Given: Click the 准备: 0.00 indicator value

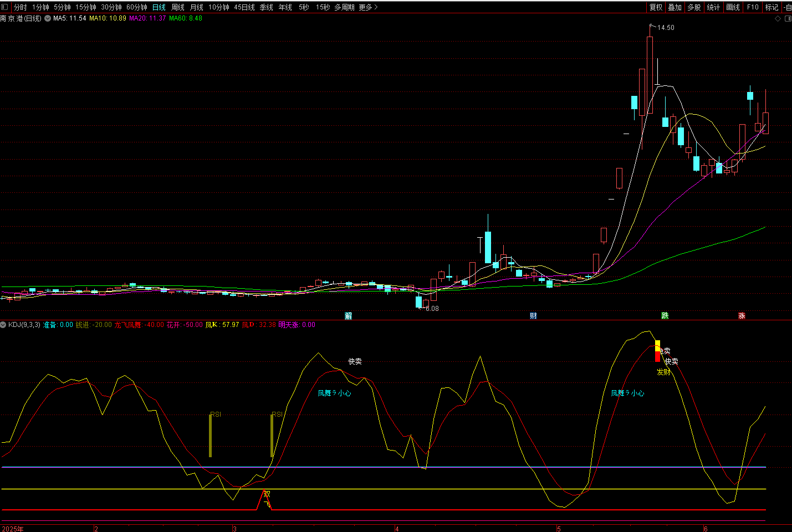Looking at the screenshot, I should point(58,325).
